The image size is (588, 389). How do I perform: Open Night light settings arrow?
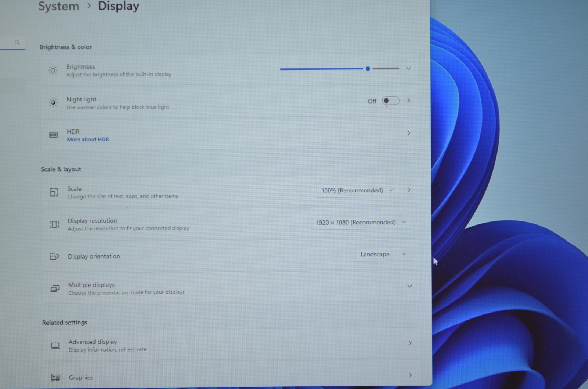(x=409, y=101)
